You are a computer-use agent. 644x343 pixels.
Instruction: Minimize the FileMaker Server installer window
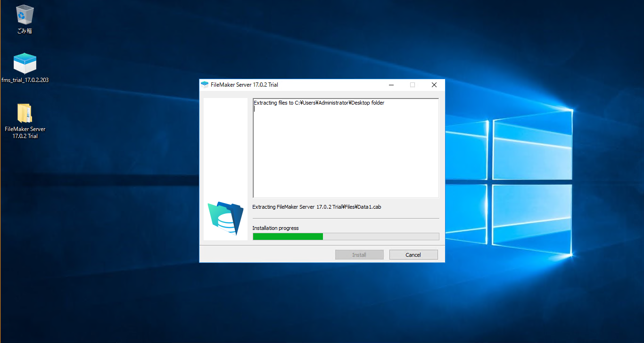coord(391,85)
